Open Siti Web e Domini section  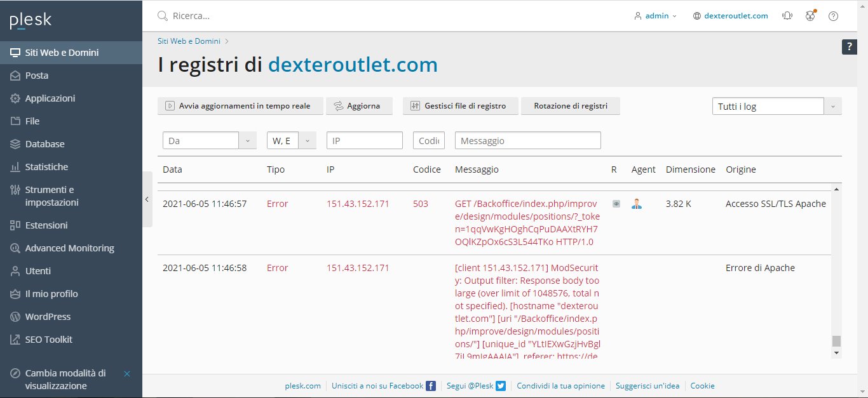click(x=71, y=53)
